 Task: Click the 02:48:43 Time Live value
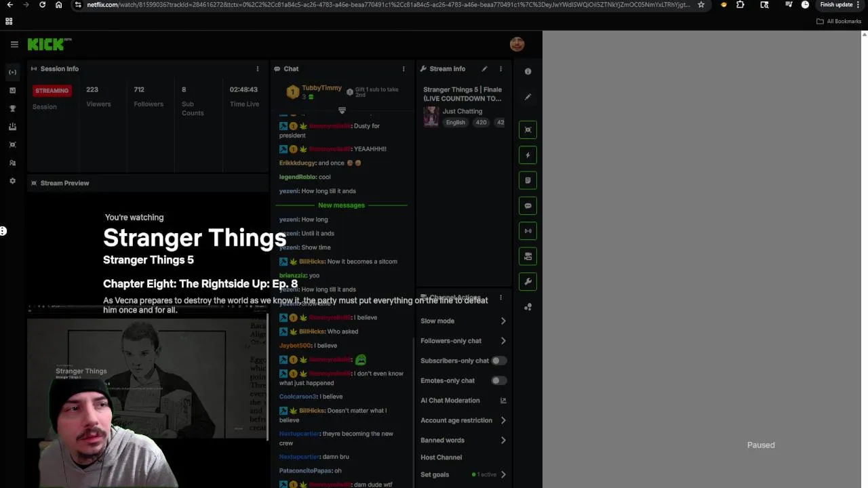click(x=243, y=89)
